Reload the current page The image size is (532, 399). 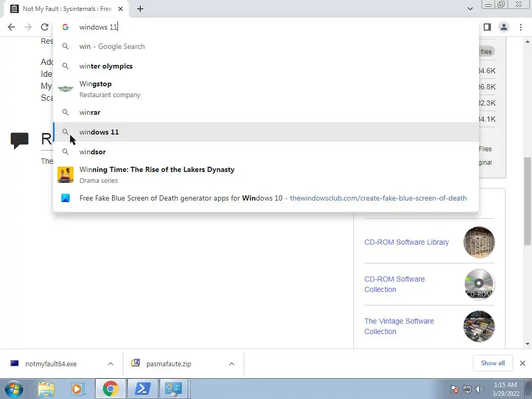tap(45, 27)
